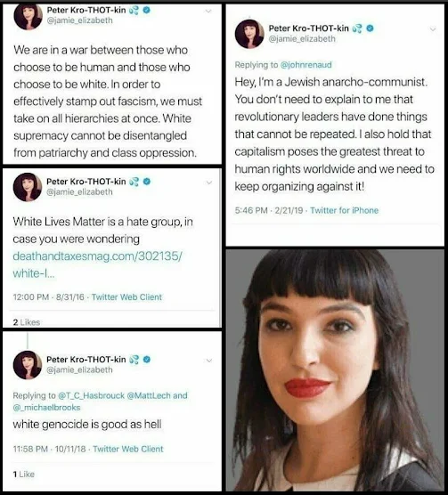The height and width of the screenshot is (495, 448).
Task: Open the @T_C_Hasbrouck mention
Action: coord(91,395)
